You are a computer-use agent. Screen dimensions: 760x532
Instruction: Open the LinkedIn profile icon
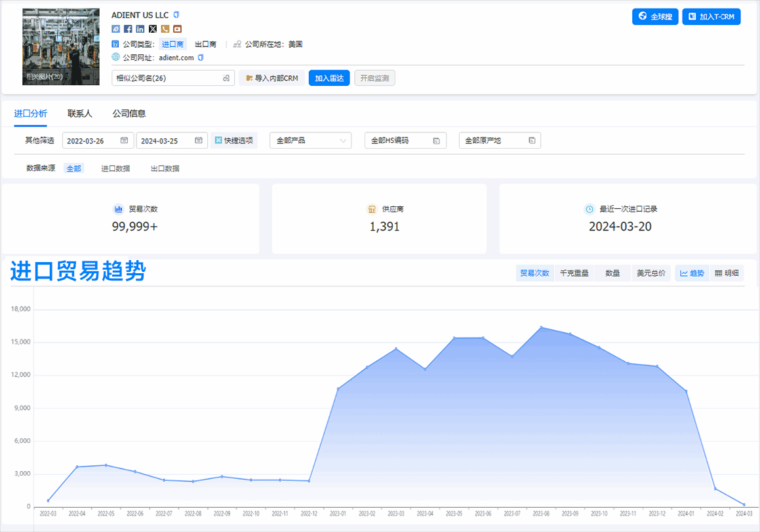tap(140, 29)
